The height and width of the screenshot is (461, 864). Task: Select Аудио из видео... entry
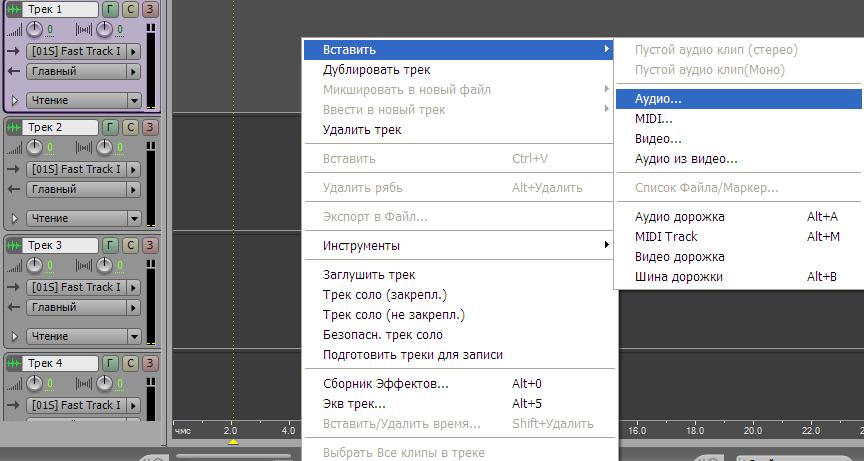point(738,159)
